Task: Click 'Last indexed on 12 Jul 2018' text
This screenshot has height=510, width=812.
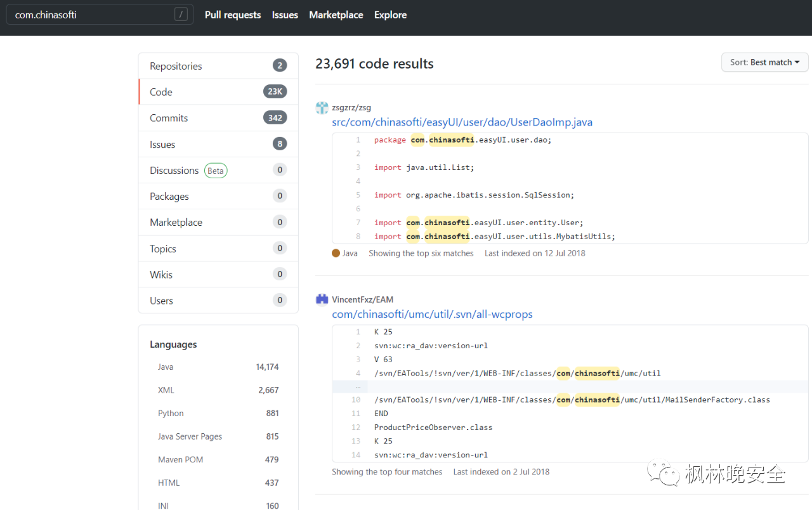Action: [535, 253]
